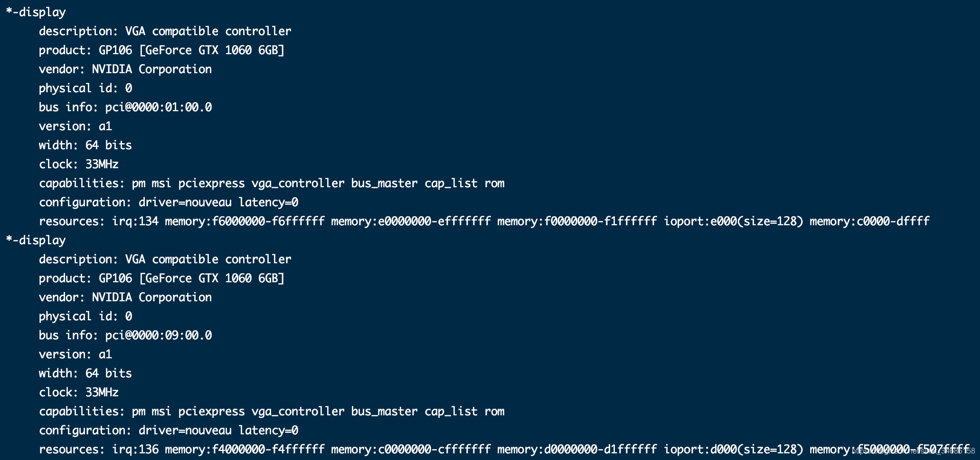980x460 pixels.
Task: Click the bus info pci@0000:09:00.0 text
Action: pos(158,335)
